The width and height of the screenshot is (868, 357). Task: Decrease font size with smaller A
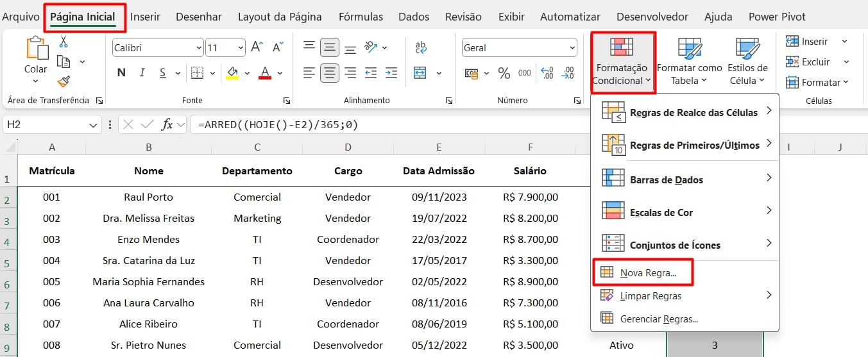coord(278,47)
